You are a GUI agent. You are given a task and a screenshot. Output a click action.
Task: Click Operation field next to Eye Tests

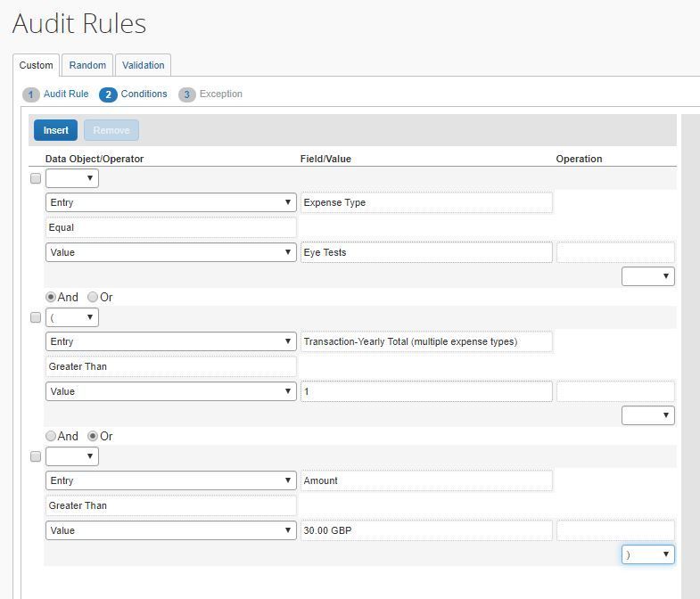coord(615,252)
